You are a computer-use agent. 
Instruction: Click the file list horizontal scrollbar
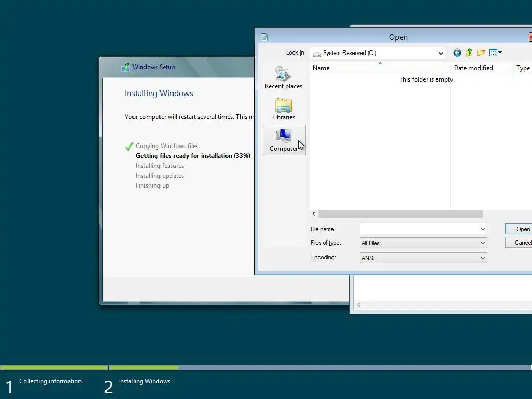click(x=401, y=214)
